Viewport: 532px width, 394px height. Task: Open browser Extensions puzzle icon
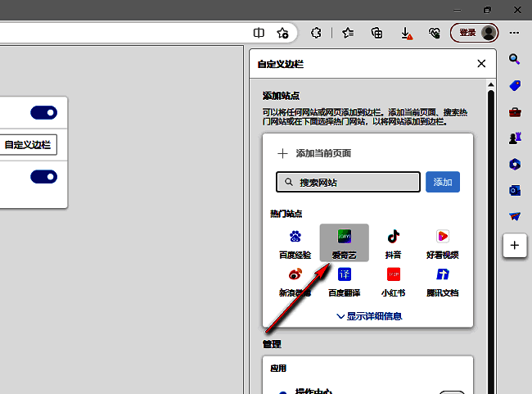316,33
